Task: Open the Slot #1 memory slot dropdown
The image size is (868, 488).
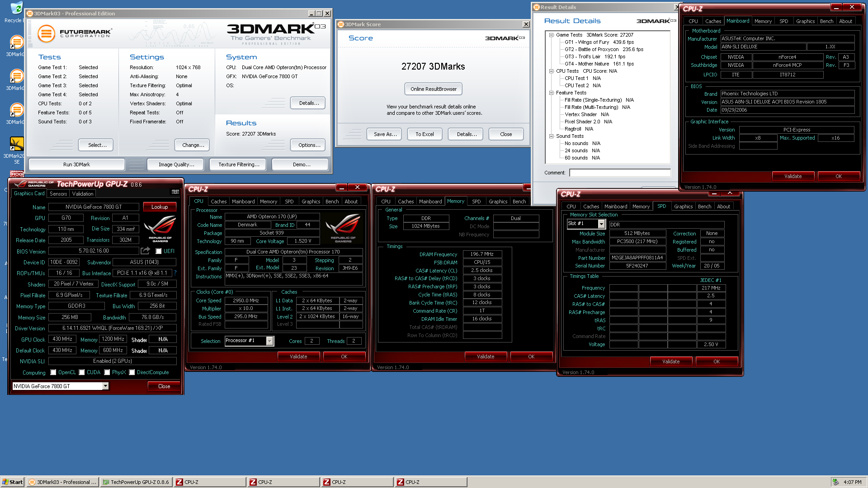Action: [586, 224]
